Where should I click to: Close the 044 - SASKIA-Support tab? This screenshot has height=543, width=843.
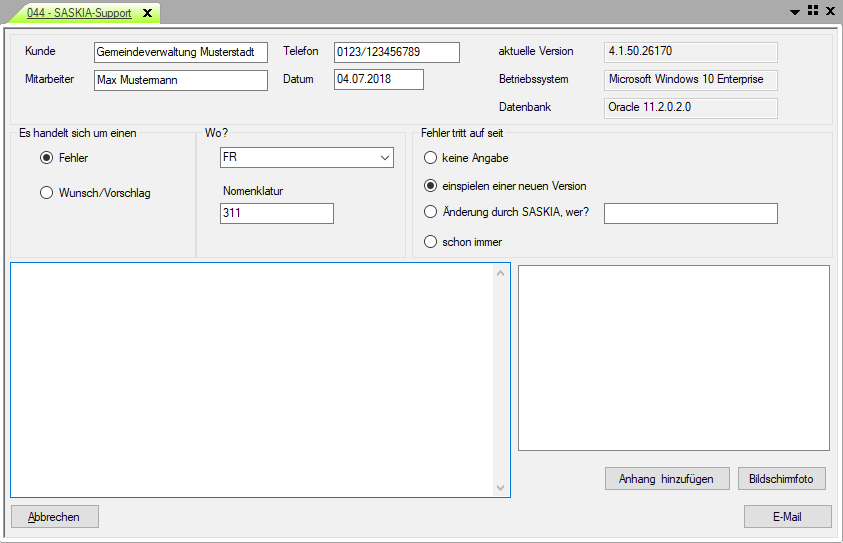click(x=148, y=13)
